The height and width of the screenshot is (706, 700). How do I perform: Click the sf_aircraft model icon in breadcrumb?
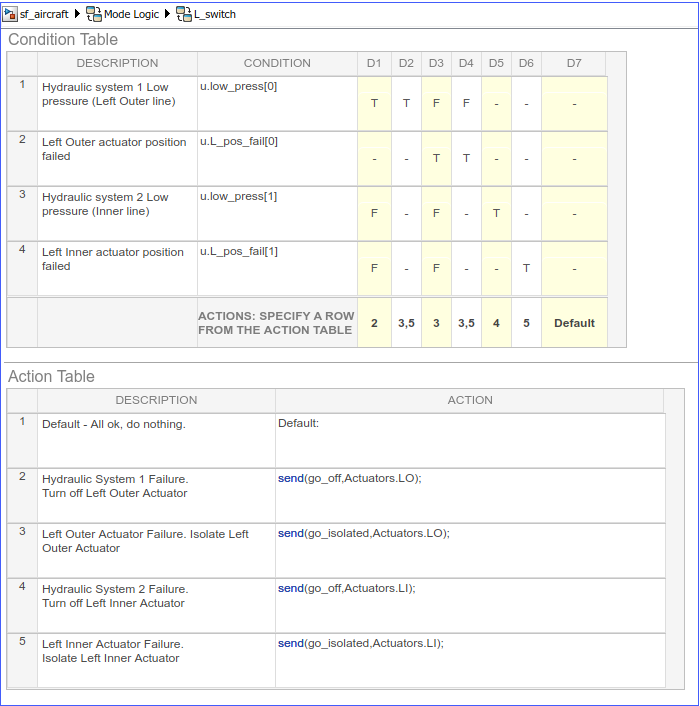pyautogui.click(x=10, y=14)
